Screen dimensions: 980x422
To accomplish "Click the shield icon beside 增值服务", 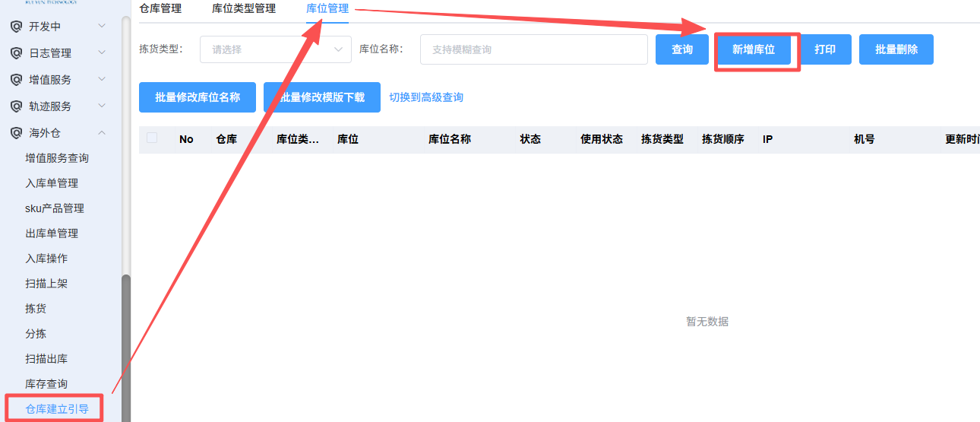I will (x=15, y=80).
